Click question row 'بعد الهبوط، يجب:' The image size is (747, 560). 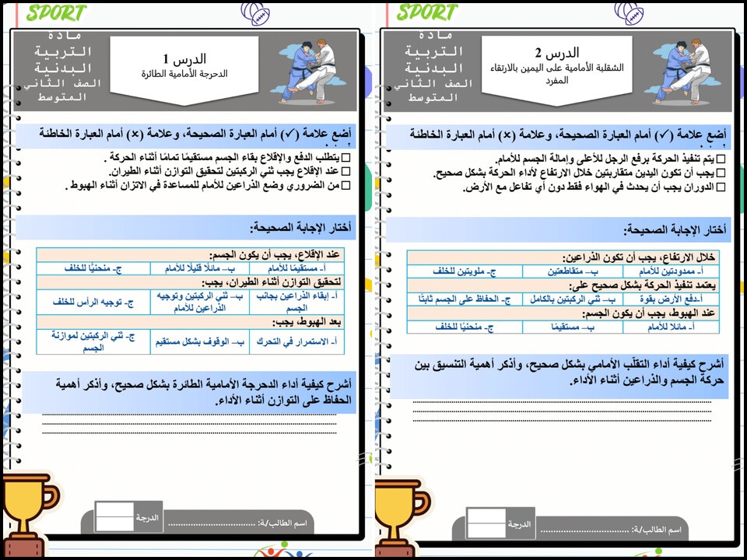(x=190, y=322)
